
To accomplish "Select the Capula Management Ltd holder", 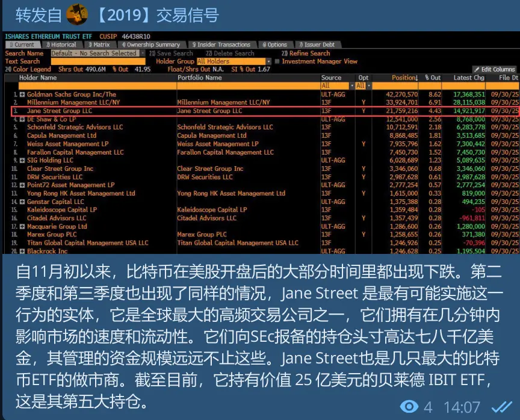I will (61, 135).
